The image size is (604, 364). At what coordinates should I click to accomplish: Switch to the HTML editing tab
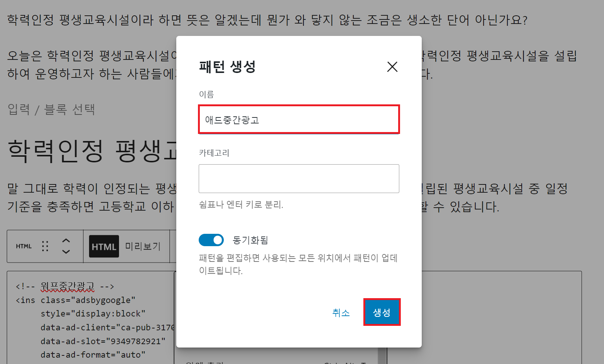point(104,246)
